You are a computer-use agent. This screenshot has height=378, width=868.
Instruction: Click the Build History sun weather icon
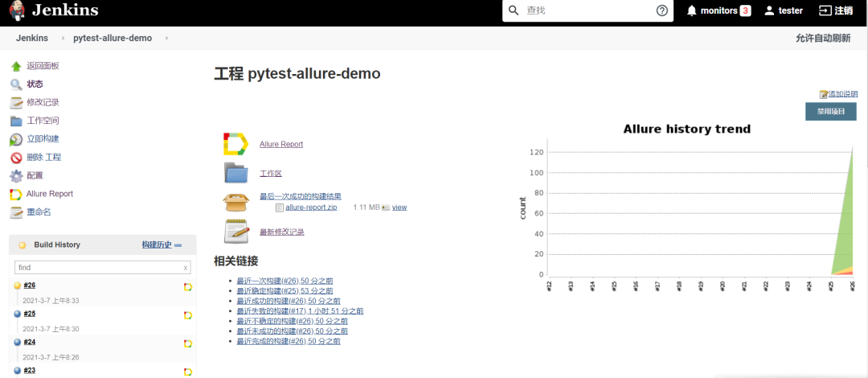23,245
